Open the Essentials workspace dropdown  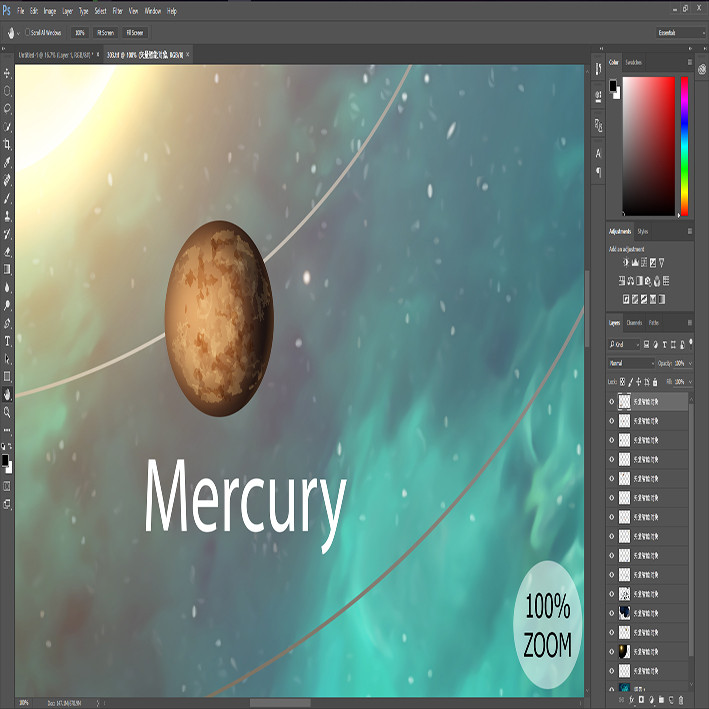click(681, 33)
